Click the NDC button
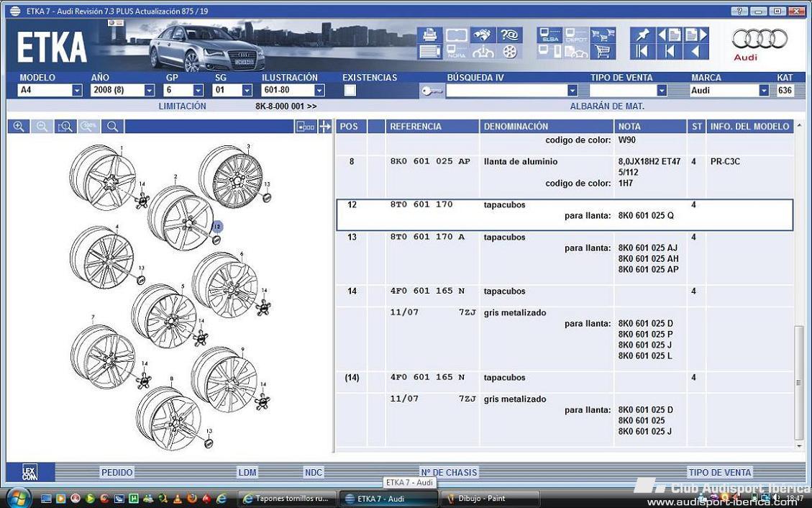812x508 pixels. click(x=314, y=472)
